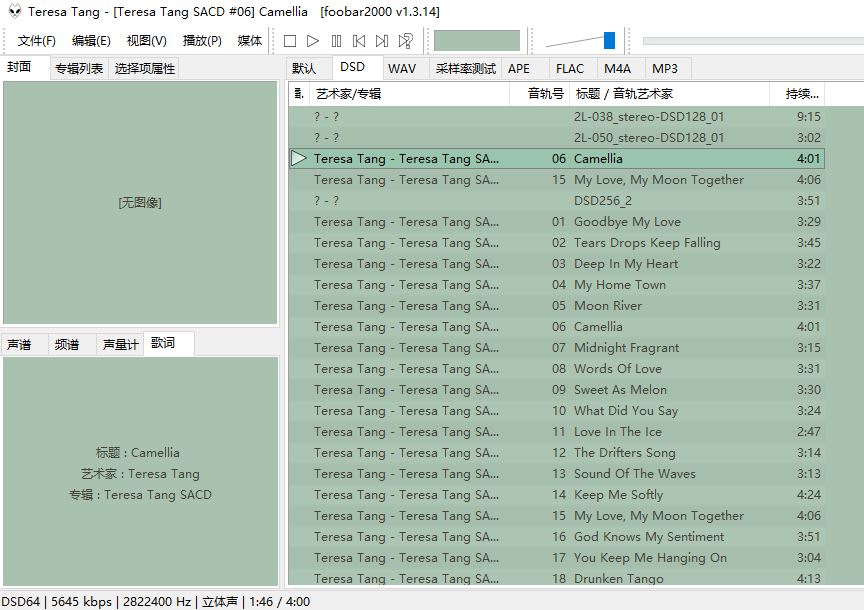Select track 05 Moon River

[557, 306]
